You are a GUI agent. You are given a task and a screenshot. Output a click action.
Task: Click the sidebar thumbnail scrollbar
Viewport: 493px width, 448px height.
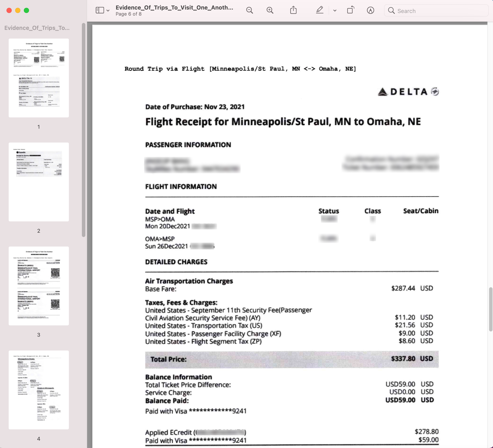click(x=83, y=130)
